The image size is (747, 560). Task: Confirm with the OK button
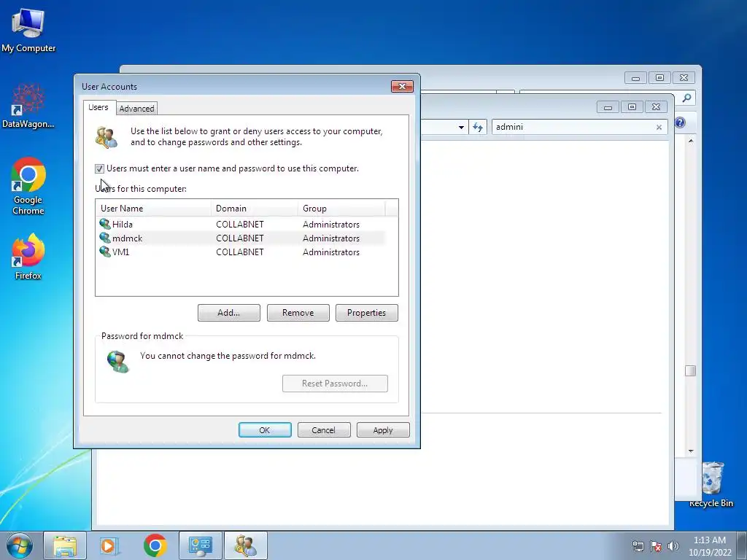coord(265,430)
